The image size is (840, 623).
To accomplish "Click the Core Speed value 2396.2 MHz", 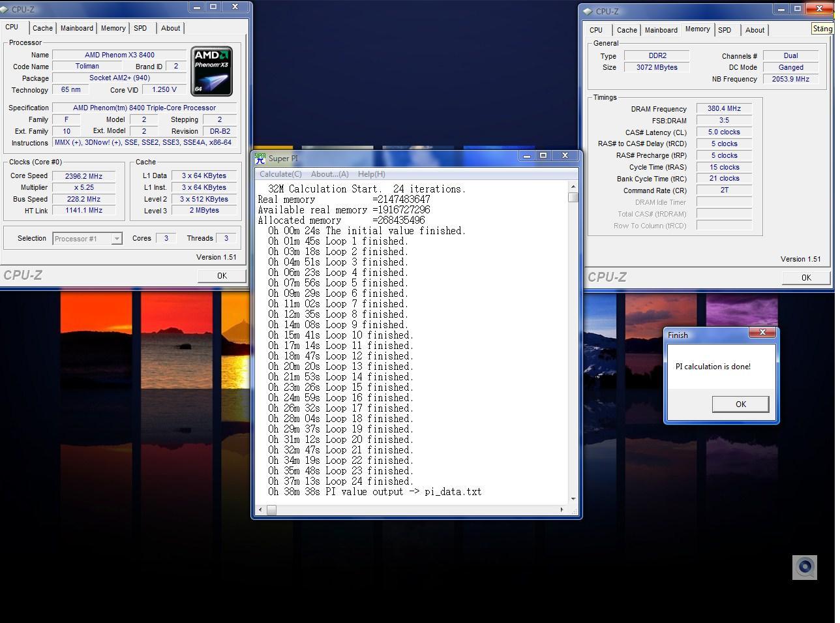I will pos(83,176).
